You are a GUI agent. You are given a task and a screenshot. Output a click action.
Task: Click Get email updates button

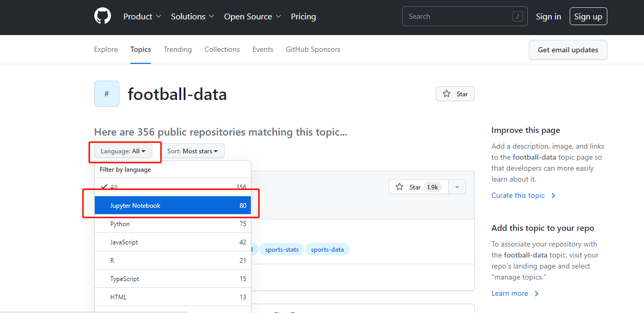tap(568, 50)
